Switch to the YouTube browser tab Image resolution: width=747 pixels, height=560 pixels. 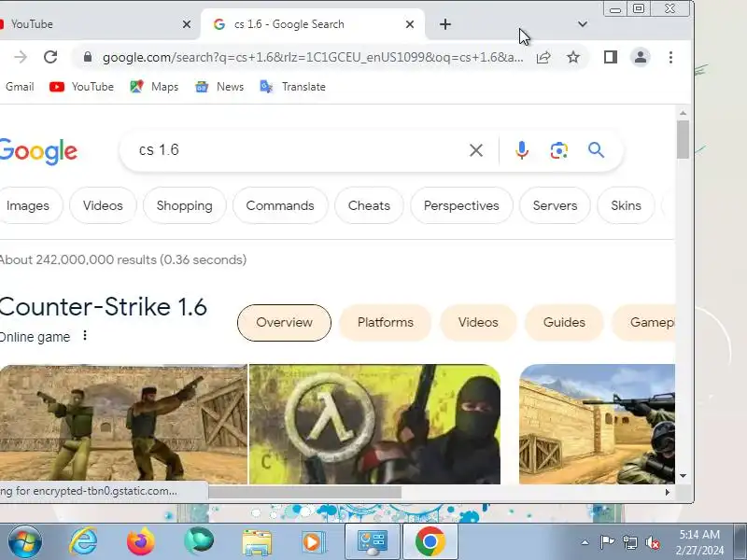click(95, 24)
